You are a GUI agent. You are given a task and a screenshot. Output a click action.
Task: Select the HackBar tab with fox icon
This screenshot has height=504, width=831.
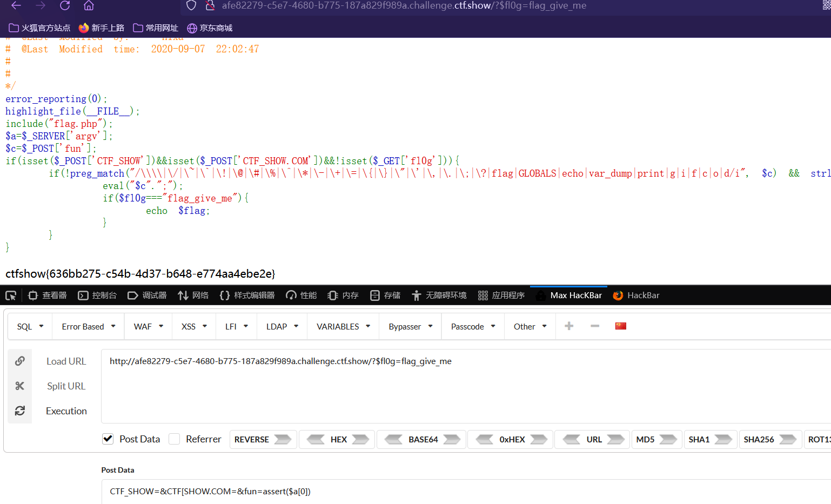(636, 295)
